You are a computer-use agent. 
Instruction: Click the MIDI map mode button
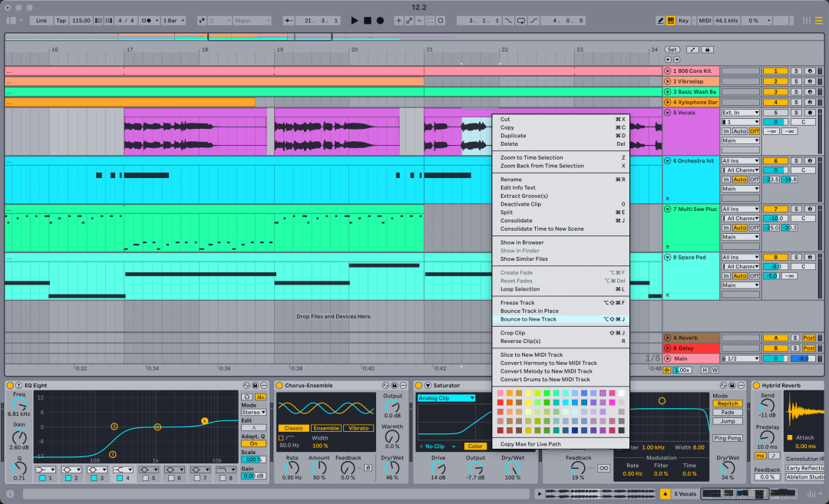pos(705,21)
